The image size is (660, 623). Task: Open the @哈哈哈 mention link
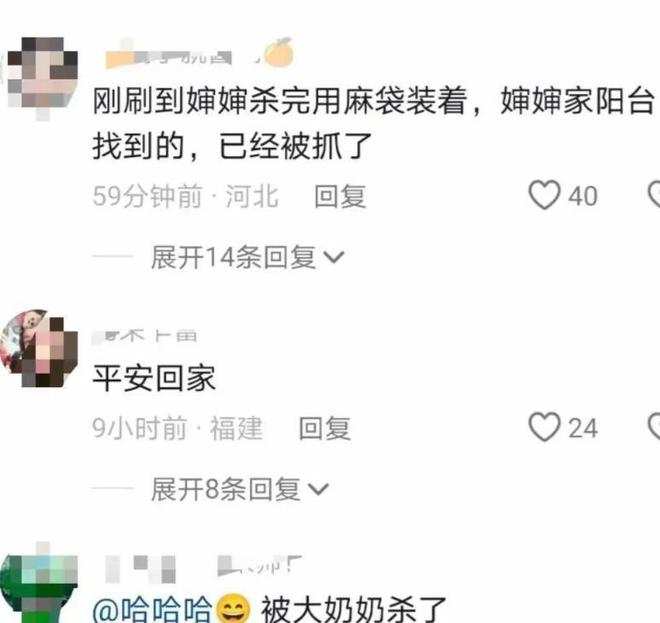coord(152,610)
